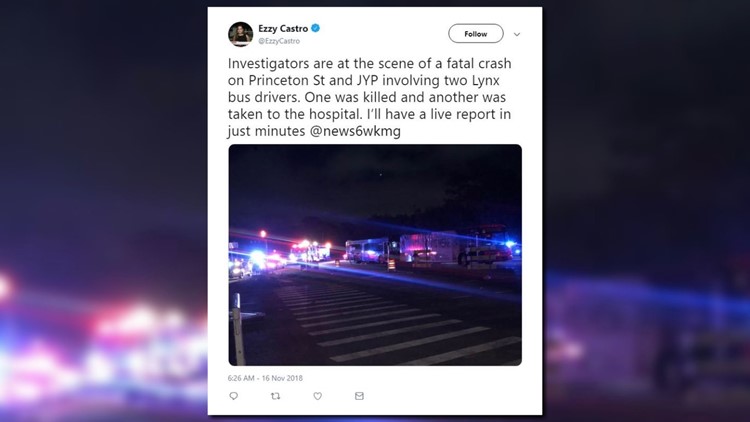This screenshot has height=422, width=750.
Task: Click the tweet text starting 'Investigators'
Action: pyautogui.click(x=369, y=97)
